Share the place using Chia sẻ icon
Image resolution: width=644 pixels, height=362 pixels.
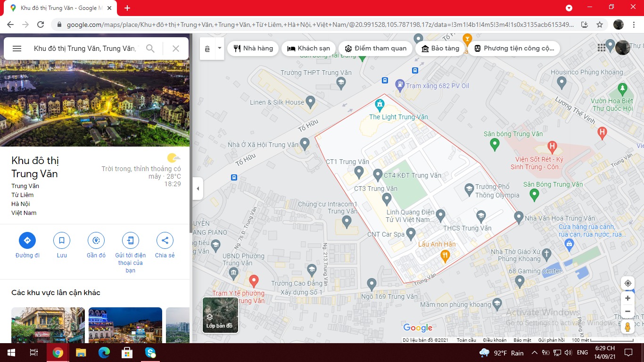165,240
